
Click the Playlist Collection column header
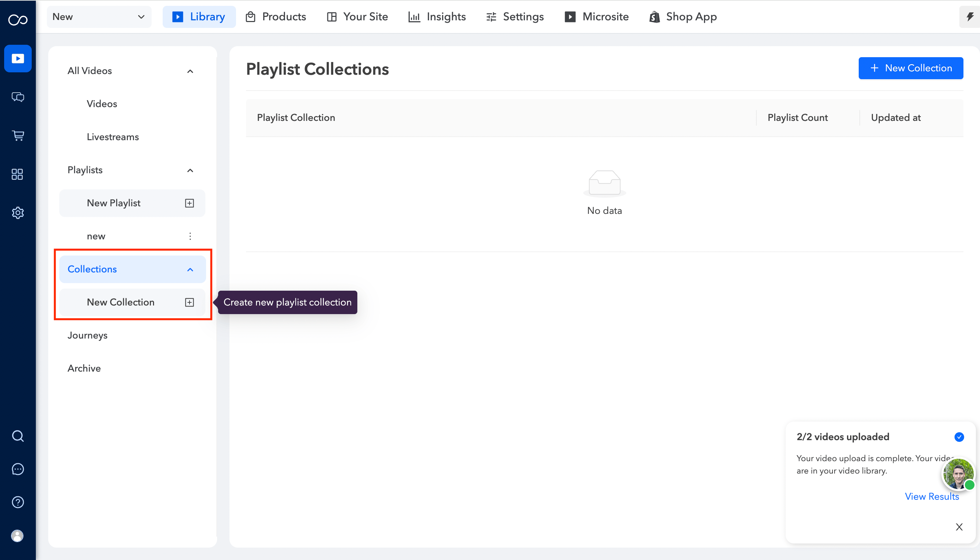pyautogui.click(x=296, y=118)
